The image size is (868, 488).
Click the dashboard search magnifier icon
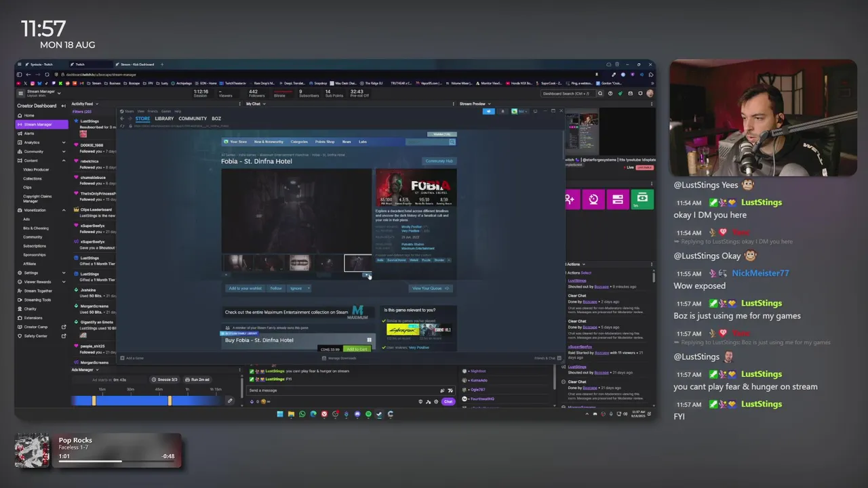coord(601,94)
